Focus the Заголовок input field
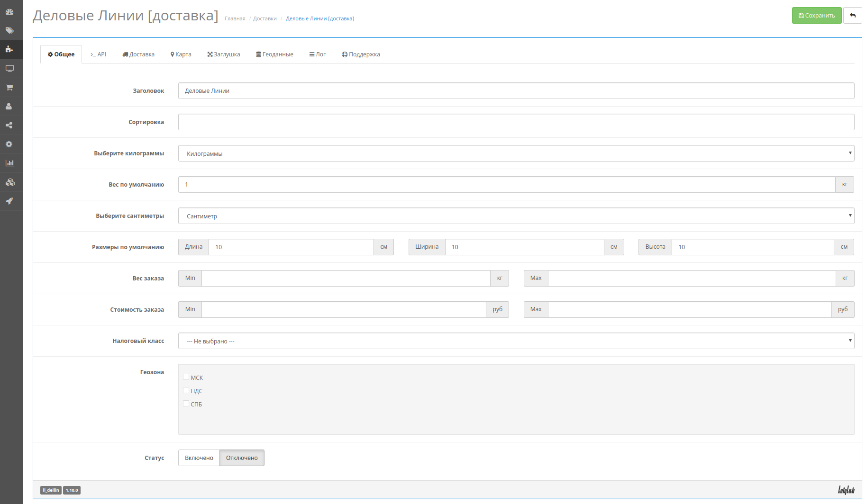This screenshot has width=866, height=504. tap(516, 91)
